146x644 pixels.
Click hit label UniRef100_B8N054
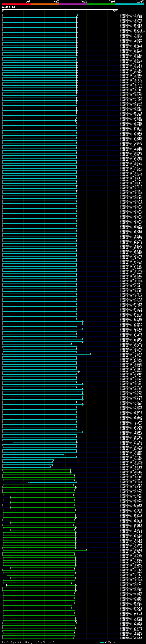point(131,550)
